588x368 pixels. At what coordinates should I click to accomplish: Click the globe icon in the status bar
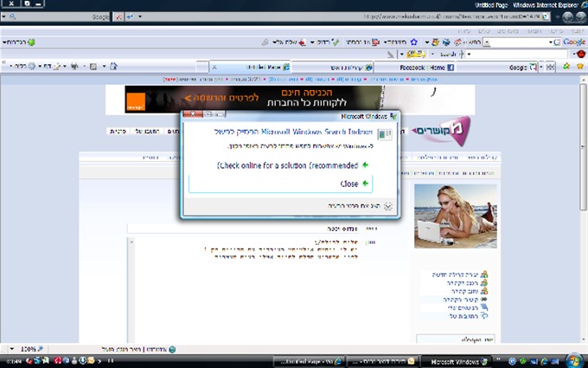coord(172,349)
